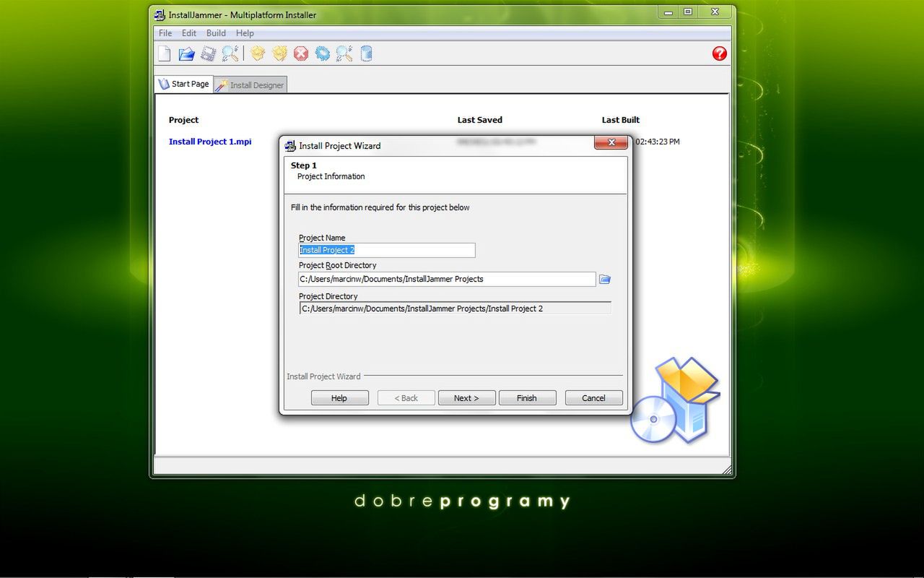
Task: Click the Last Saved column header
Action: tap(480, 120)
